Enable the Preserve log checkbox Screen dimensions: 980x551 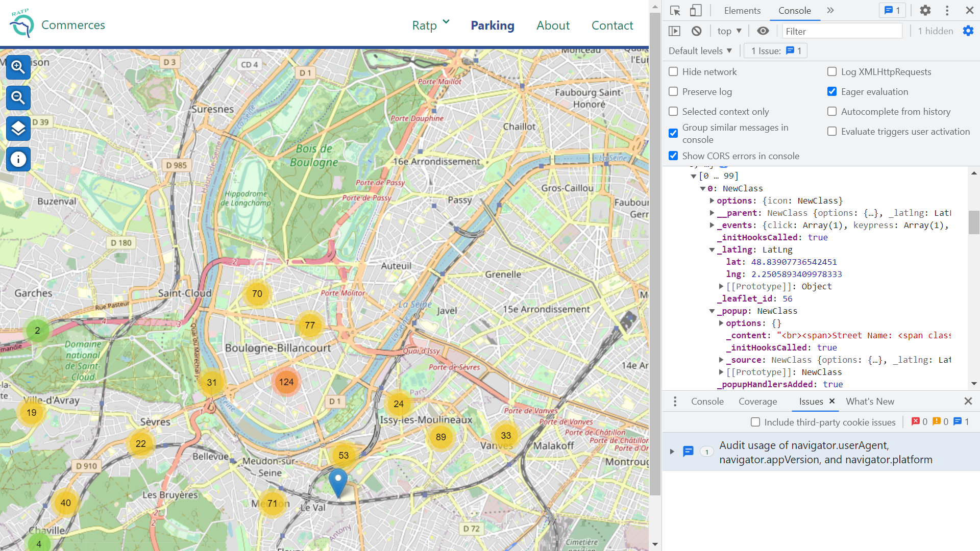673,92
